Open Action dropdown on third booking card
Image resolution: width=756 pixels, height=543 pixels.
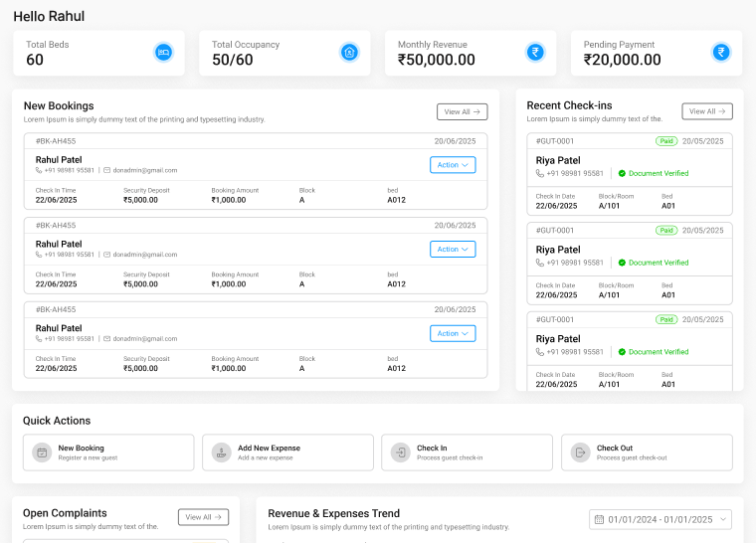pyautogui.click(x=453, y=334)
